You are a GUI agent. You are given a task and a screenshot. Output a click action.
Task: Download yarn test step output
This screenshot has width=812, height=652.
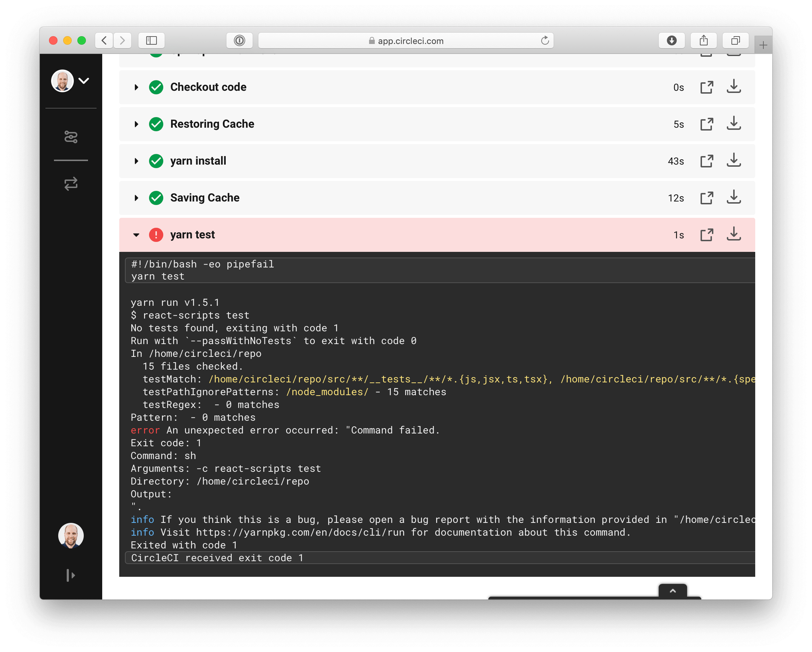click(x=734, y=234)
